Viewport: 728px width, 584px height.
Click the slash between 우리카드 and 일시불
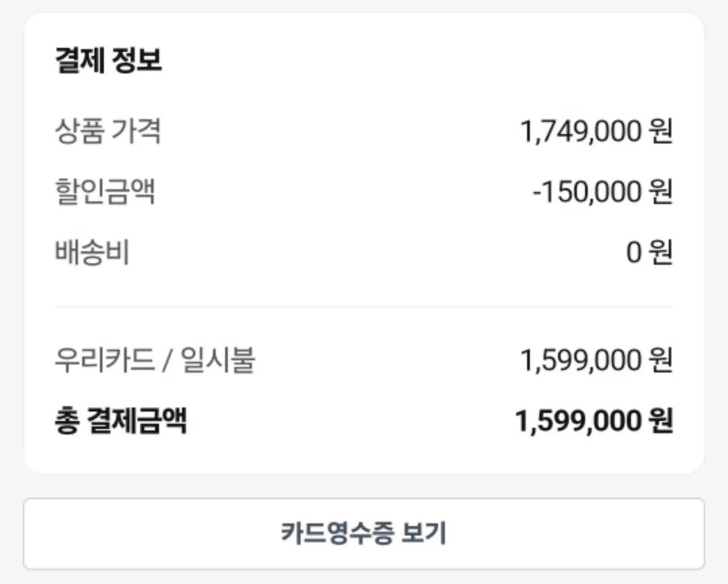167,361
